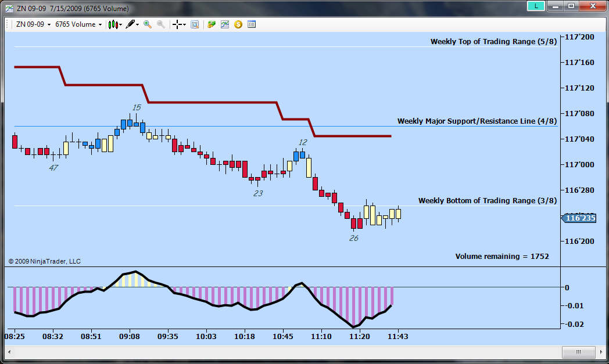Click the teal L link button
Image resolution: width=609 pixels, height=364 pixels.
[536, 6]
